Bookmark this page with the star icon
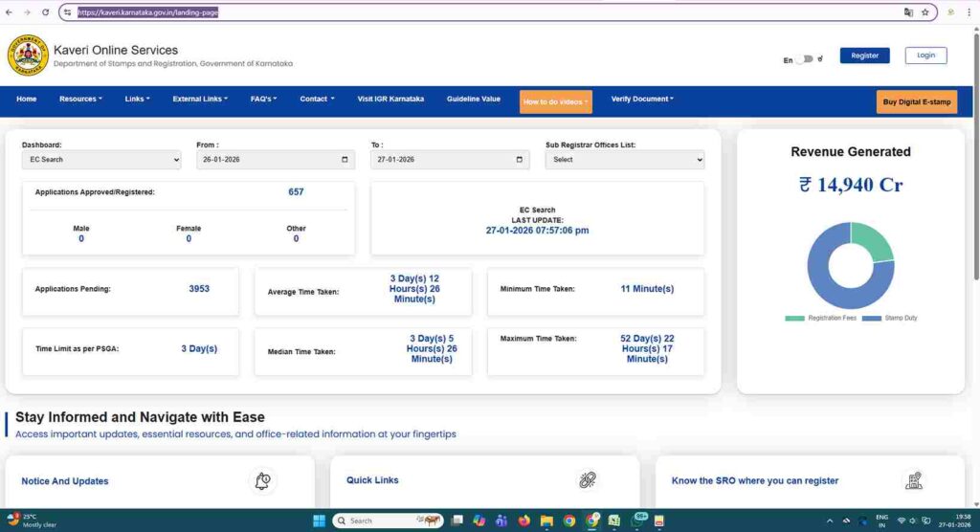Viewport: 980px width, 532px height. point(925,12)
